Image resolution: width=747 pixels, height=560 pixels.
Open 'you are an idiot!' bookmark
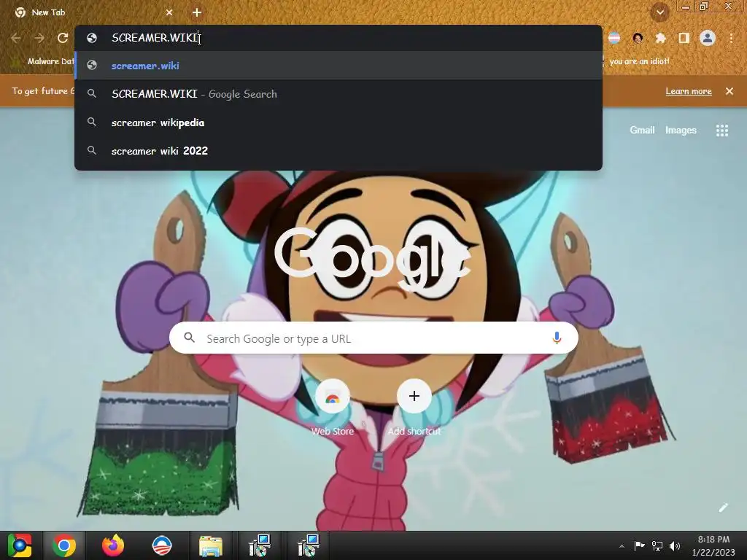click(x=638, y=61)
